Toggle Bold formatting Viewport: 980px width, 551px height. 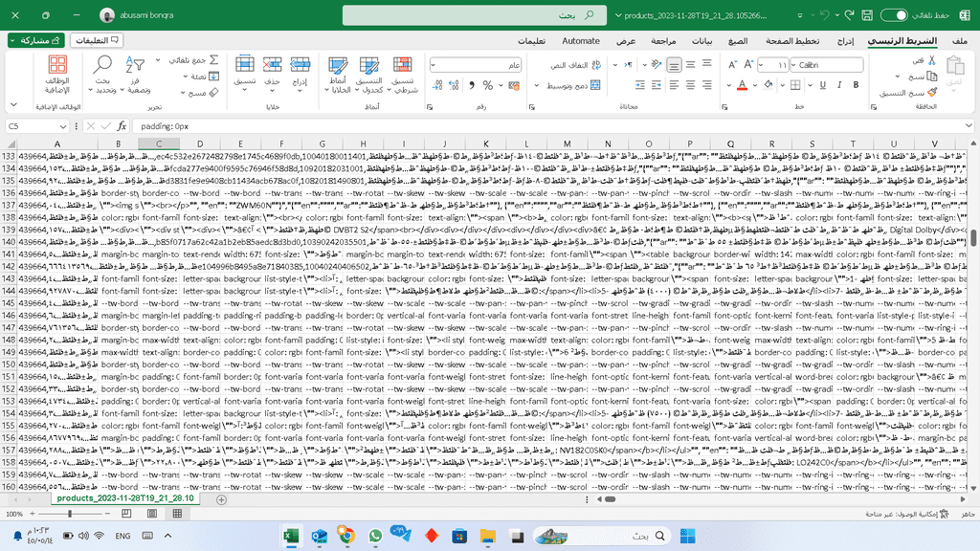tap(856, 85)
